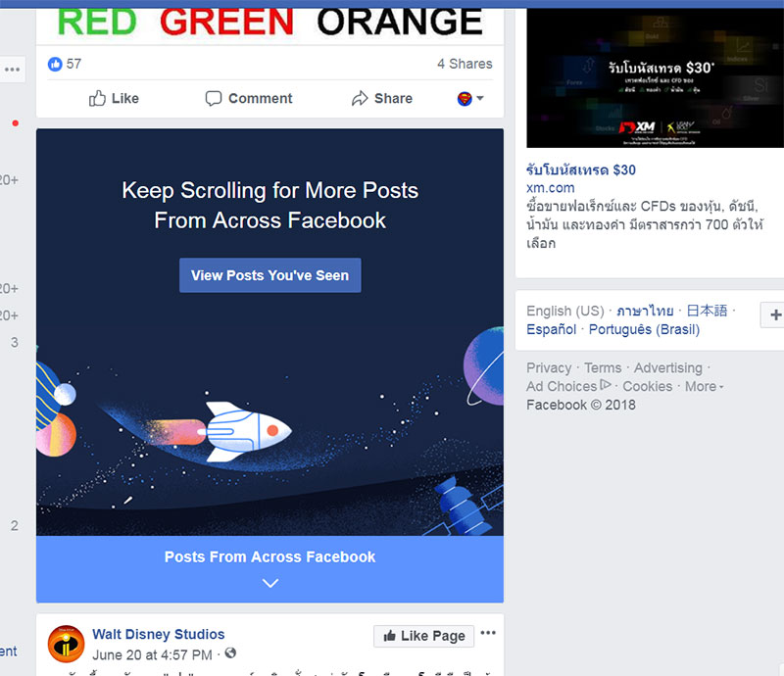The height and width of the screenshot is (676, 784).
Task: Click the Like thumbs-up icon
Action: point(97,98)
